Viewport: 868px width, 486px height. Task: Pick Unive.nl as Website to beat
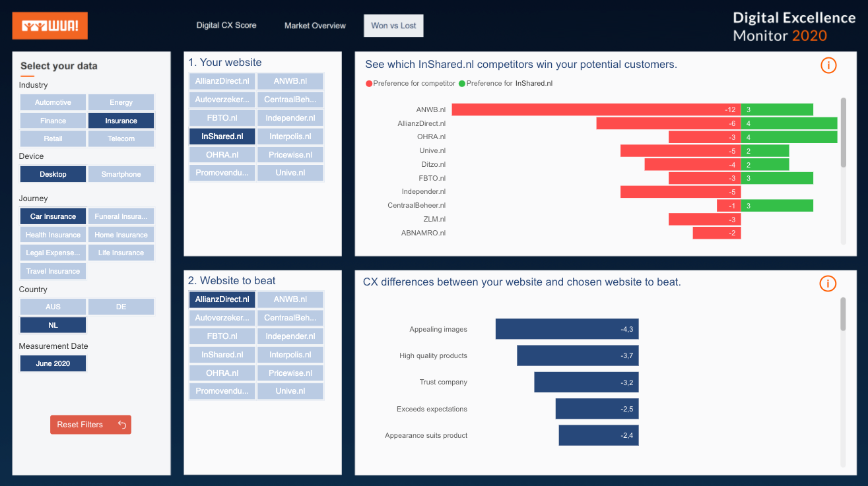pos(290,391)
